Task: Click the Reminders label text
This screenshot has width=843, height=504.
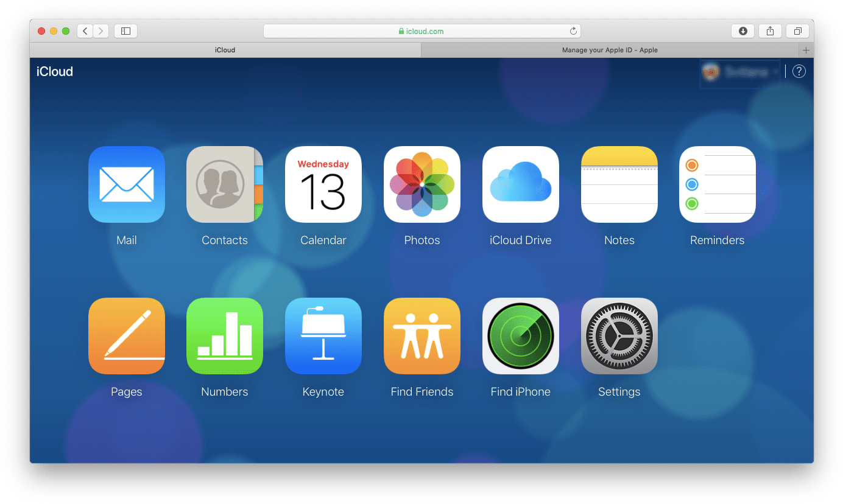Action: (718, 240)
